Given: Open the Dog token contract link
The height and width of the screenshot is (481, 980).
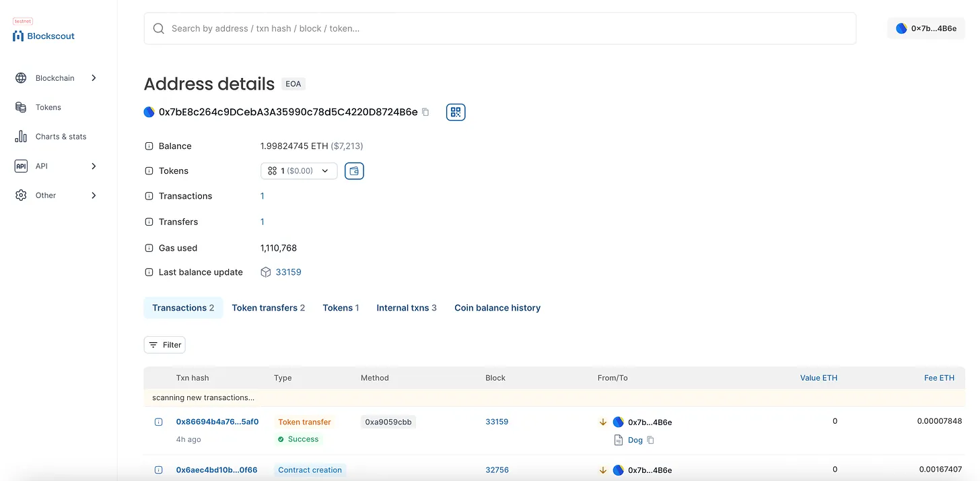Looking at the screenshot, I should (635, 440).
